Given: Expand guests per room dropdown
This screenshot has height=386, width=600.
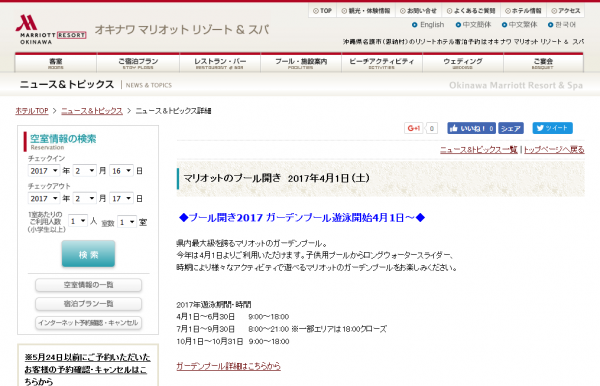Looking at the screenshot, I should point(78,221).
